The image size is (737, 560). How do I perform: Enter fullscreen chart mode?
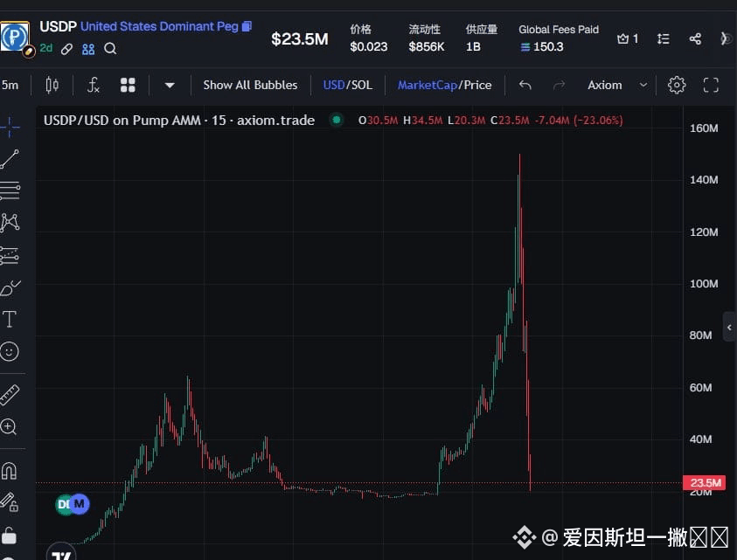pyautogui.click(x=711, y=85)
